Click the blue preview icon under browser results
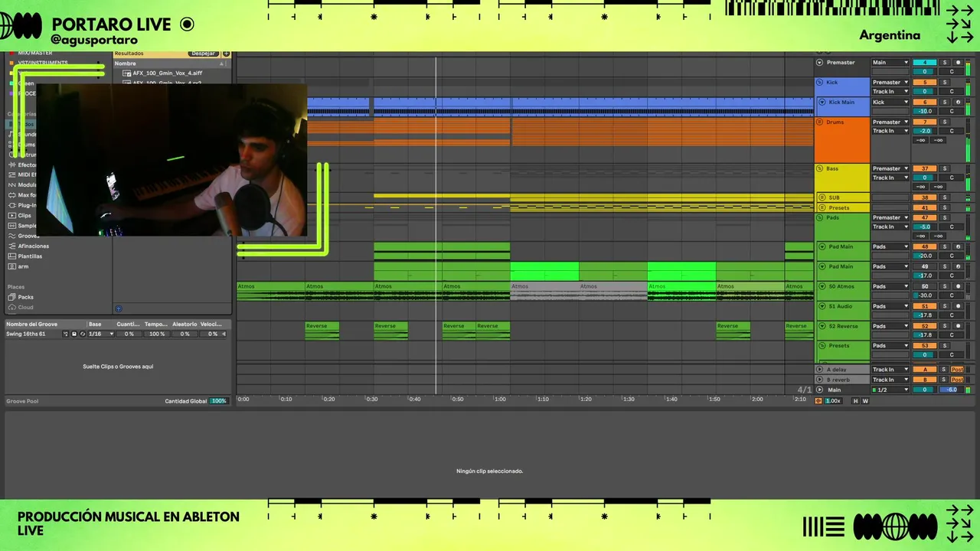Viewport: 980px width, 551px height. [x=119, y=308]
